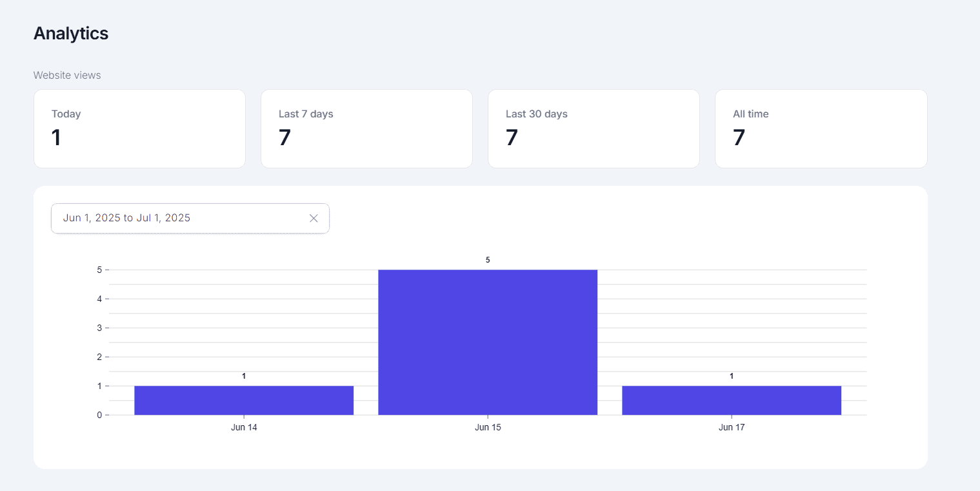
Task: Select the Last 7 days views card
Action: [x=366, y=128]
